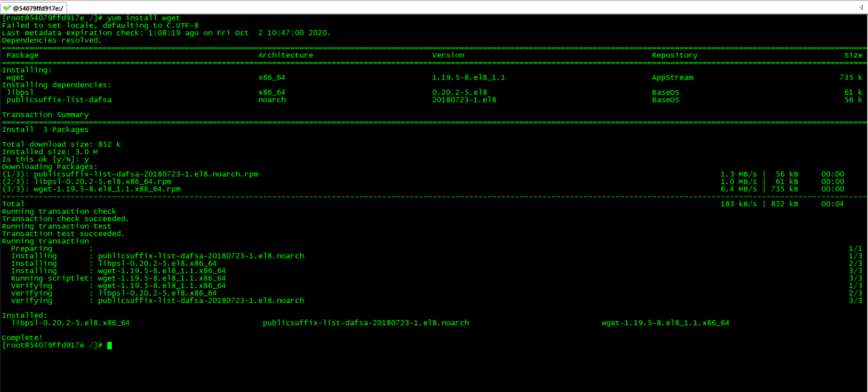The width and height of the screenshot is (868, 392).
Task: Click the 'Repository' column header
Action: point(674,55)
